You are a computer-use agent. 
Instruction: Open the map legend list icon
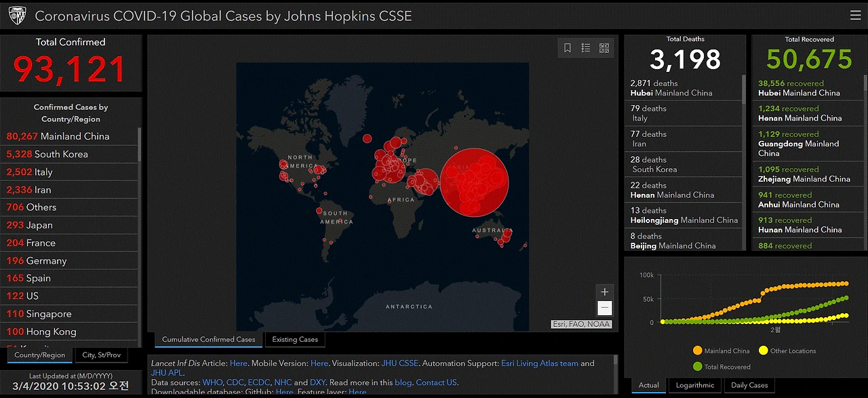click(586, 47)
